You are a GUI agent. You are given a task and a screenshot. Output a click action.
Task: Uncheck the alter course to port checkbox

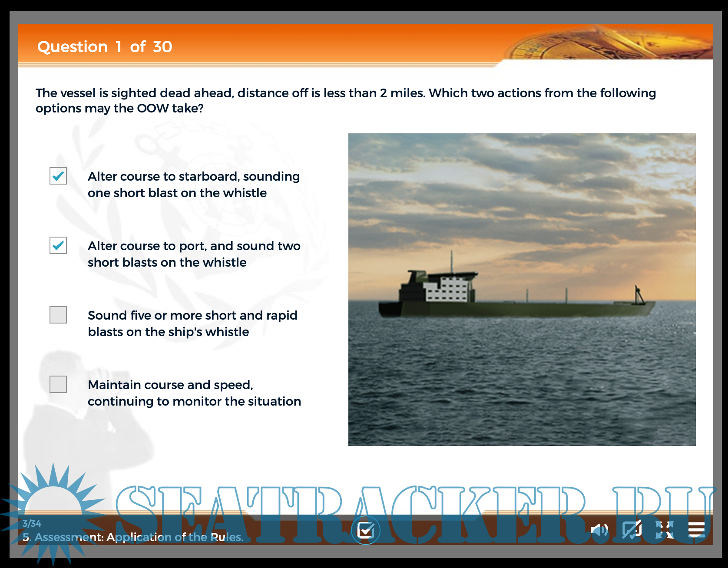(x=58, y=245)
